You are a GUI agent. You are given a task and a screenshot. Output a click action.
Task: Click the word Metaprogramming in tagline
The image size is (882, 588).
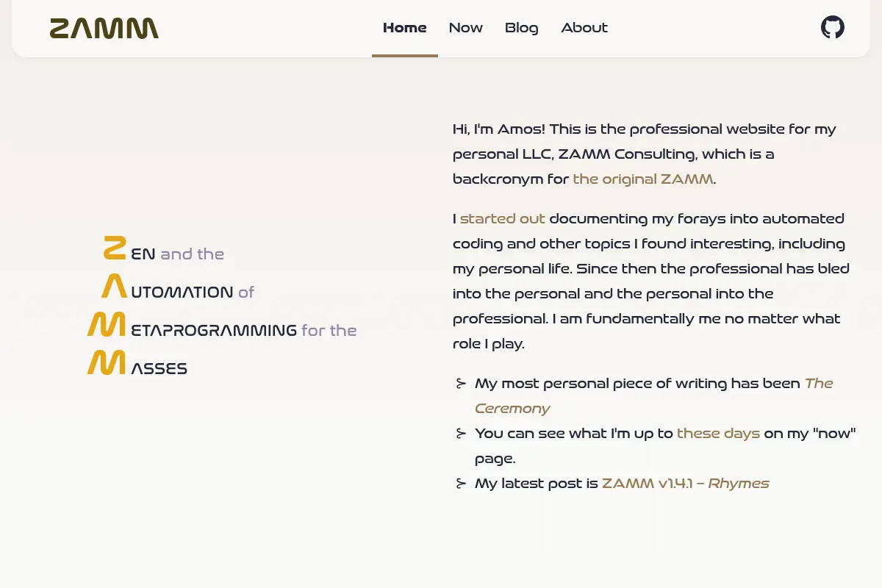tap(214, 330)
